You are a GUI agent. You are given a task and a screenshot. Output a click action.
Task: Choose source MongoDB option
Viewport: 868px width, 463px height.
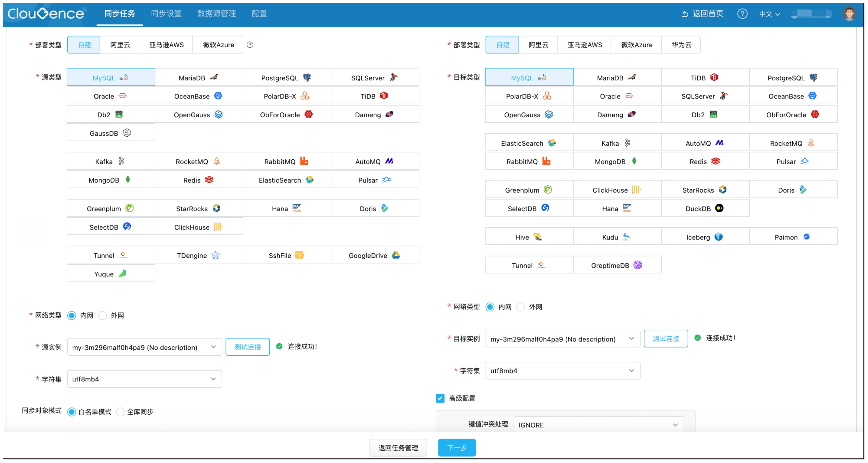(111, 180)
